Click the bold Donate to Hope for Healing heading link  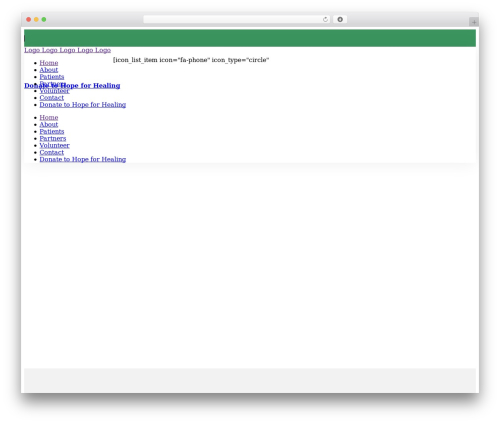click(72, 86)
